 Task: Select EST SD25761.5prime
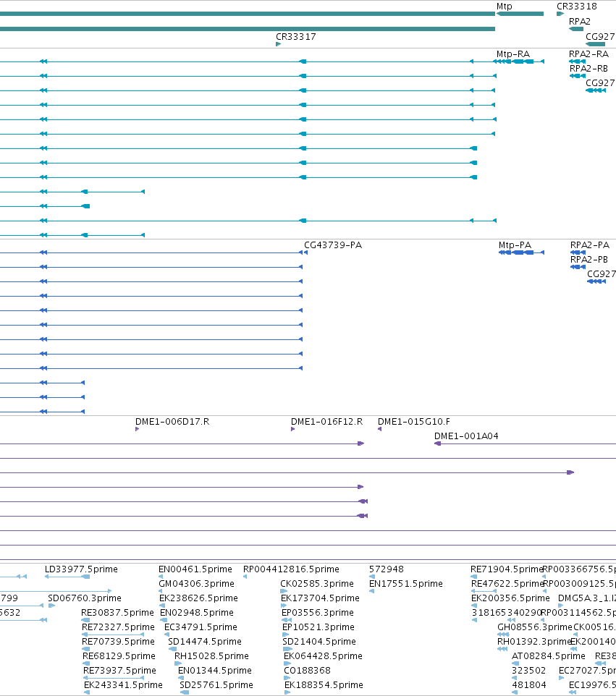[216, 685]
